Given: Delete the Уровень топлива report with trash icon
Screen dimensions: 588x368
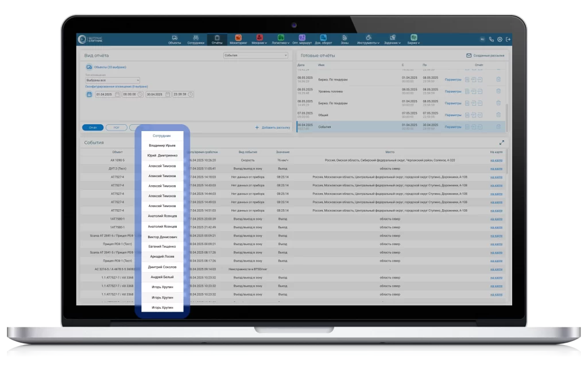Looking at the screenshot, I should [x=498, y=90].
